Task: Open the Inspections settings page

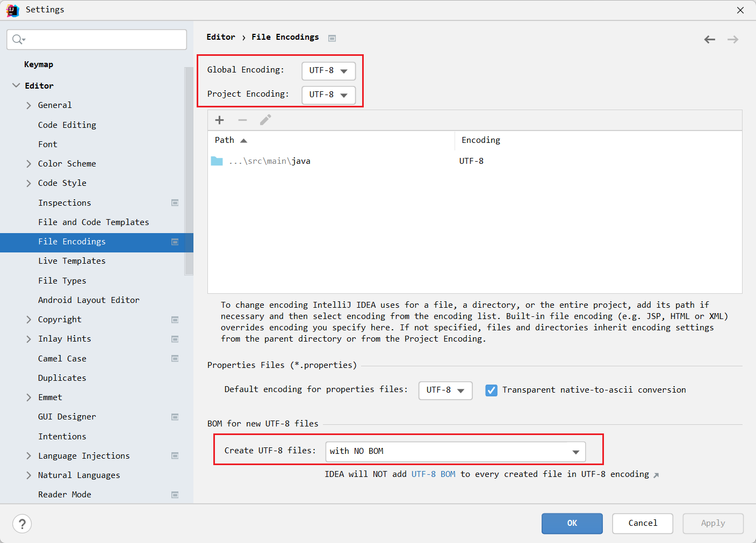Action: coord(64,203)
